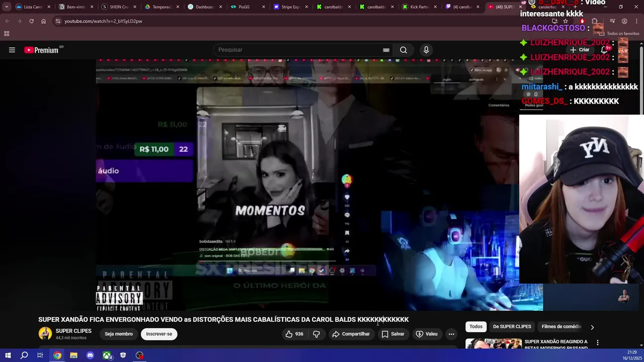The width and height of the screenshot is (644, 362).
Task: Go to the browser home page
Action: click(x=43, y=21)
